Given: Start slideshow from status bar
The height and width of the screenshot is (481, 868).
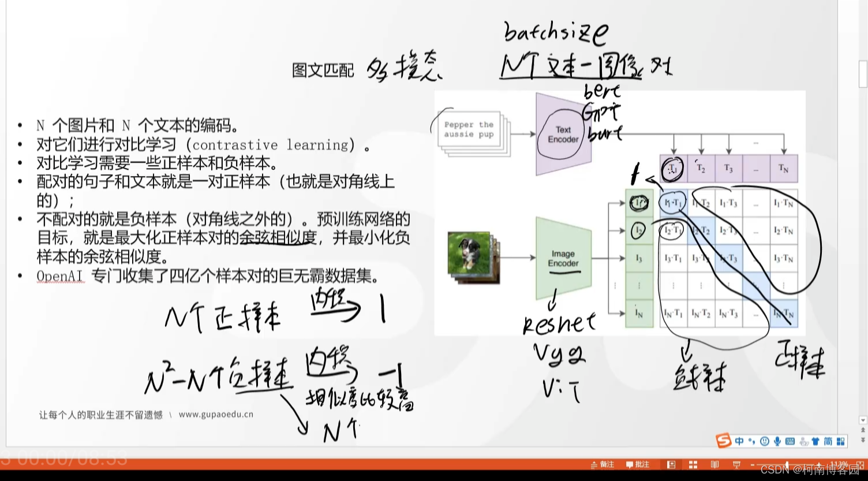Looking at the screenshot, I should [736, 464].
